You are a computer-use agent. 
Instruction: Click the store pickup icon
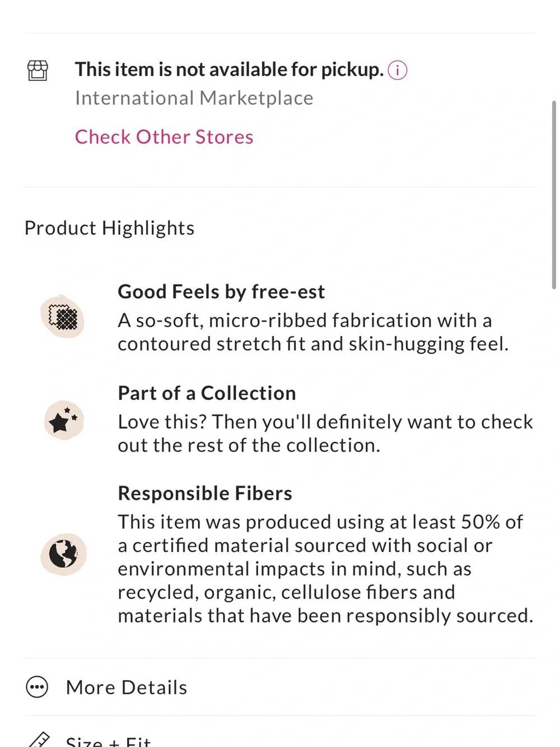click(x=38, y=71)
